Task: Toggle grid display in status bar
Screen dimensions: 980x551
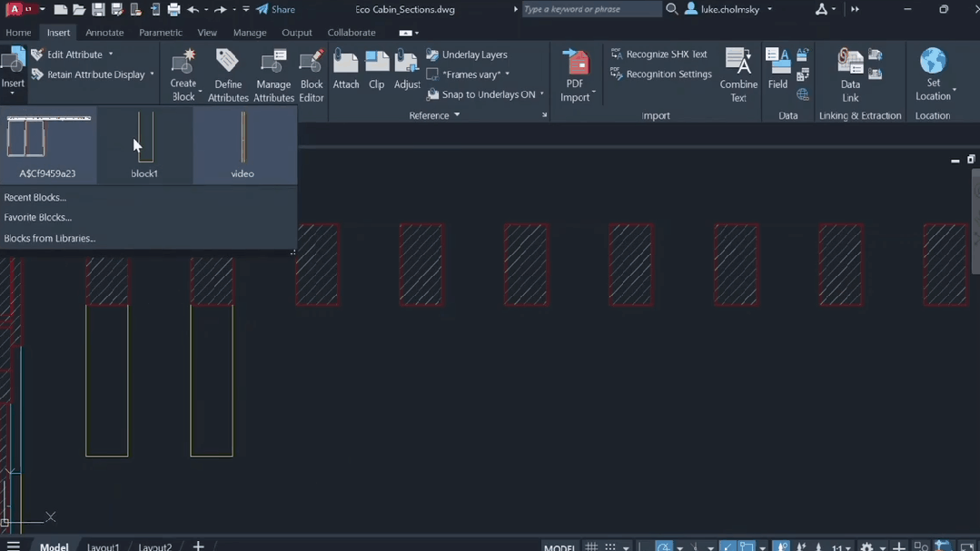Action: (591, 546)
